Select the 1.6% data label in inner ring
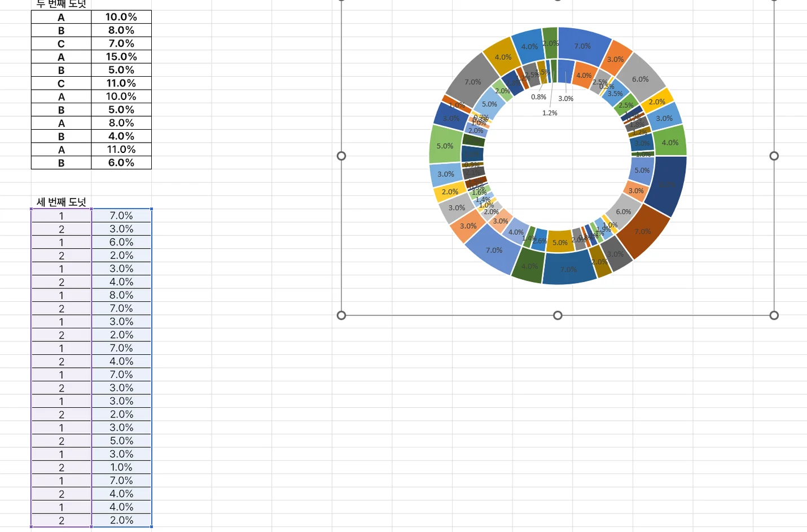This screenshot has width=807, height=532. (479, 192)
